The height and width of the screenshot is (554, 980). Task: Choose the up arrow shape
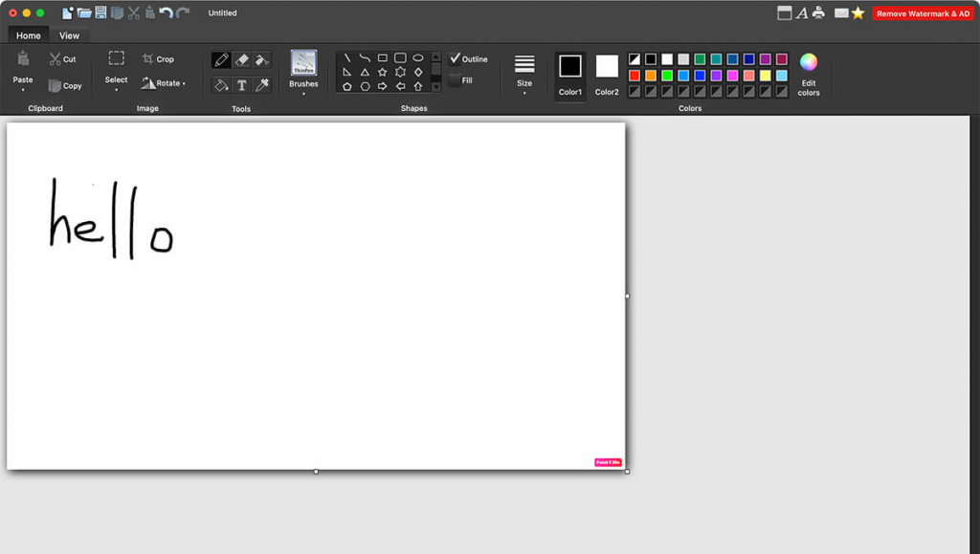[x=418, y=87]
